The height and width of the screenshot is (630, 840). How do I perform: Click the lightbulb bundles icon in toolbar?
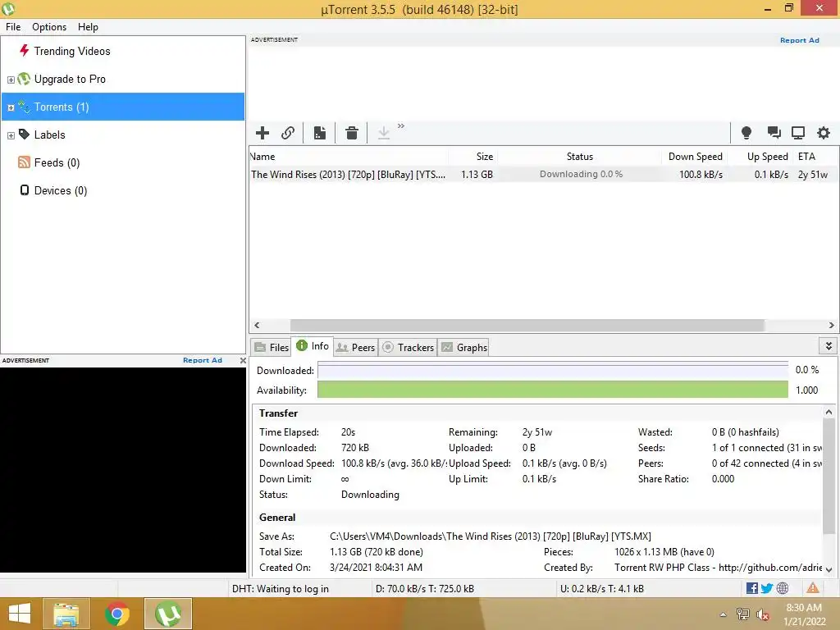tap(746, 132)
